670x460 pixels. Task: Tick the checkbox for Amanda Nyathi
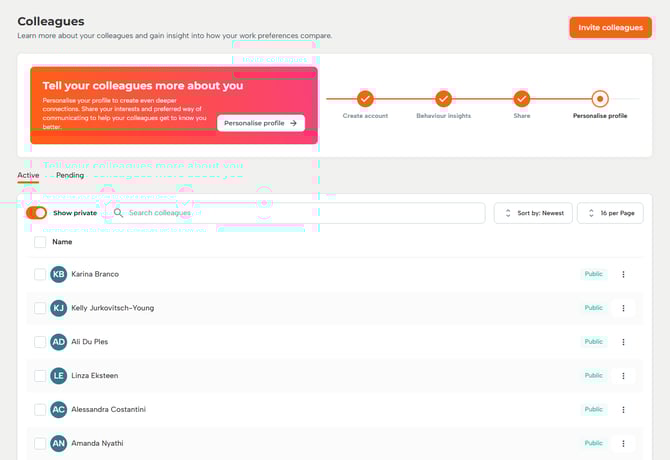click(40, 443)
